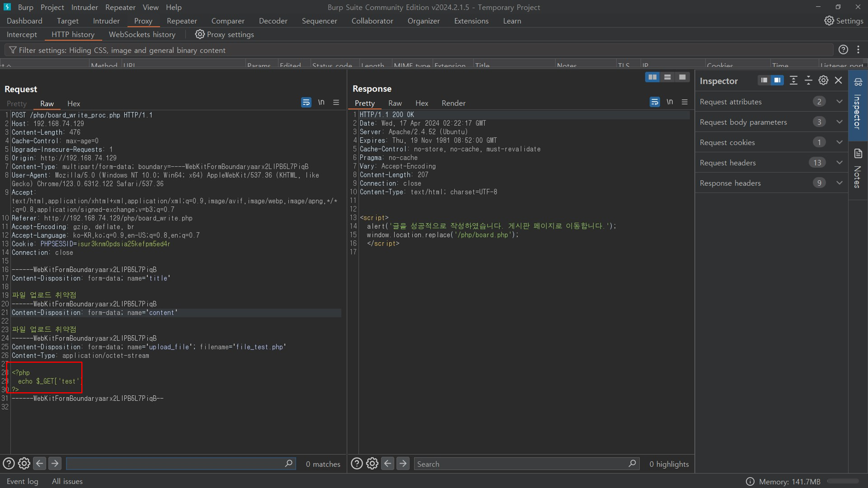Select top-bottom layout view
This screenshot has width=868, height=488.
[x=667, y=77]
